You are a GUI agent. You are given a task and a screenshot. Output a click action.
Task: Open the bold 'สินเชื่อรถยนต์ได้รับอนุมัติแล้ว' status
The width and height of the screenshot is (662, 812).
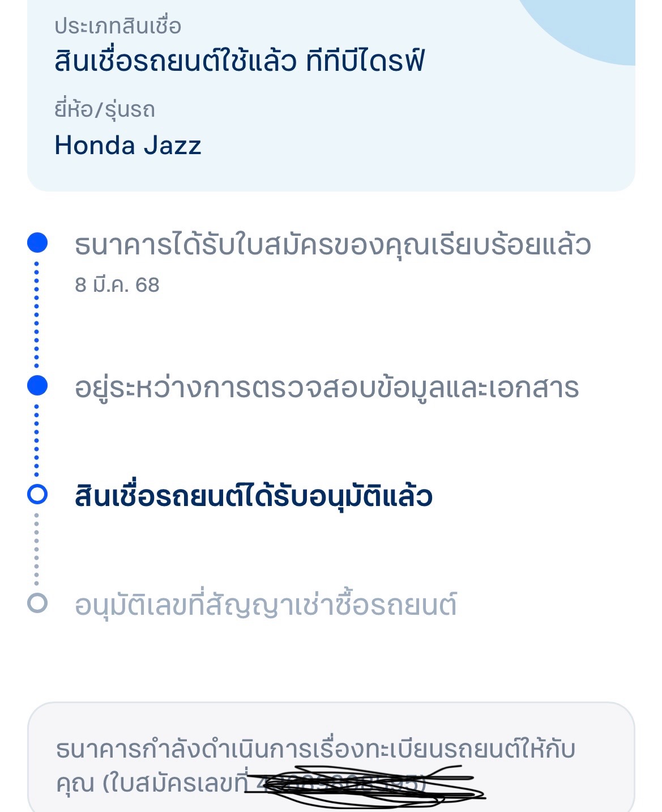(x=253, y=496)
